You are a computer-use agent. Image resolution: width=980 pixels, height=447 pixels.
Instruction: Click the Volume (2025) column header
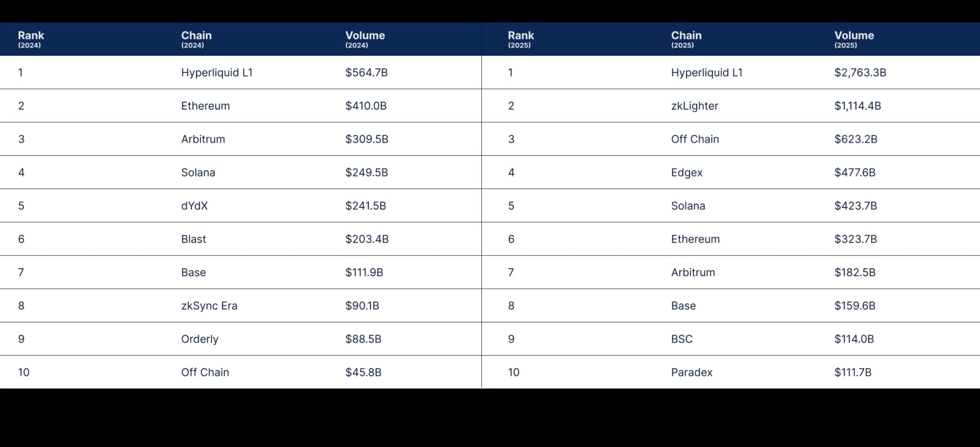[x=854, y=39]
